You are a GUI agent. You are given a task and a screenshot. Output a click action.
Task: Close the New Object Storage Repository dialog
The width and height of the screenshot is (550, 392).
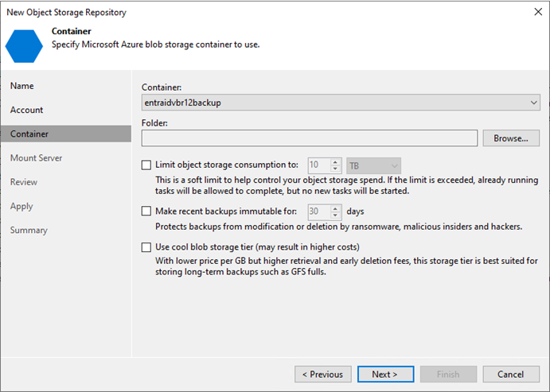click(538, 12)
